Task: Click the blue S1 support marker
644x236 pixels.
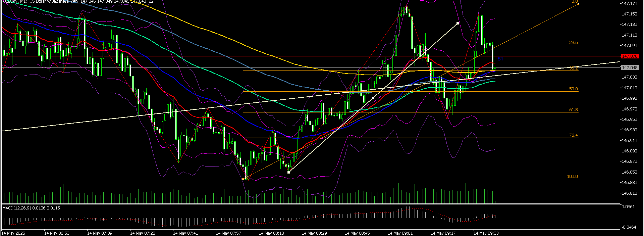Action: (500, 59)
